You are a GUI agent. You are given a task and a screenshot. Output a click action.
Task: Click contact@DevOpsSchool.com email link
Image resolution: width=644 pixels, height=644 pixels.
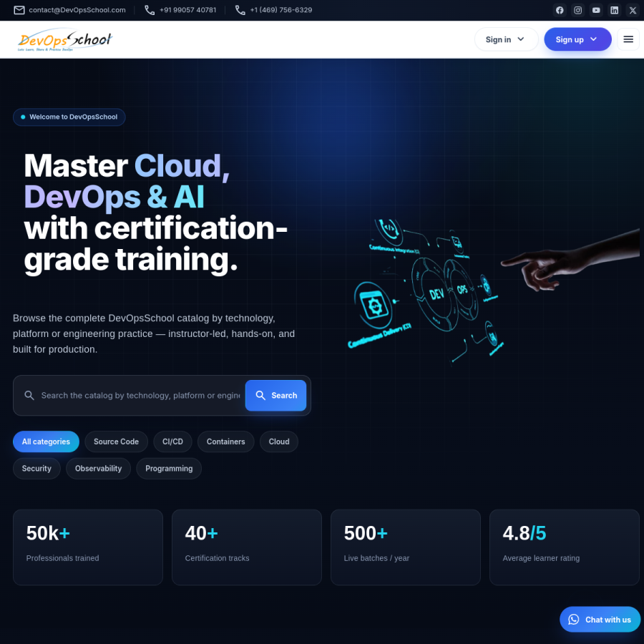click(x=77, y=10)
